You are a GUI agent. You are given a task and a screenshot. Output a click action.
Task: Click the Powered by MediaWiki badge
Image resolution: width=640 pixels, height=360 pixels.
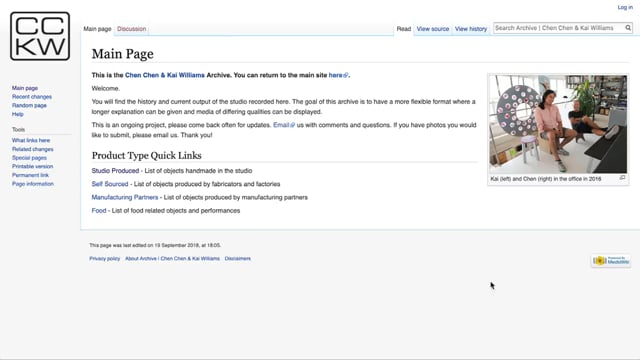[611, 260]
